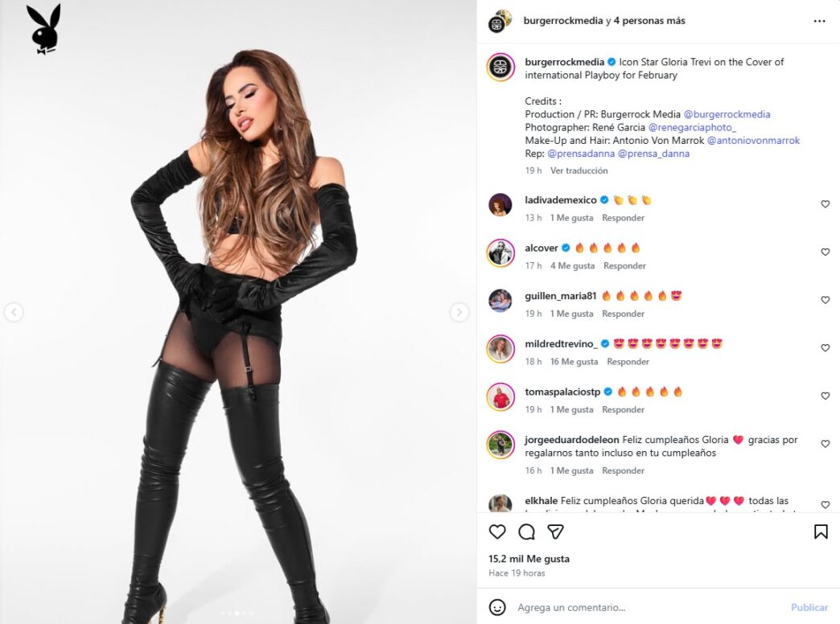Open alcover's profile picture
The width and height of the screenshot is (840, 624).
coord(500,252)
